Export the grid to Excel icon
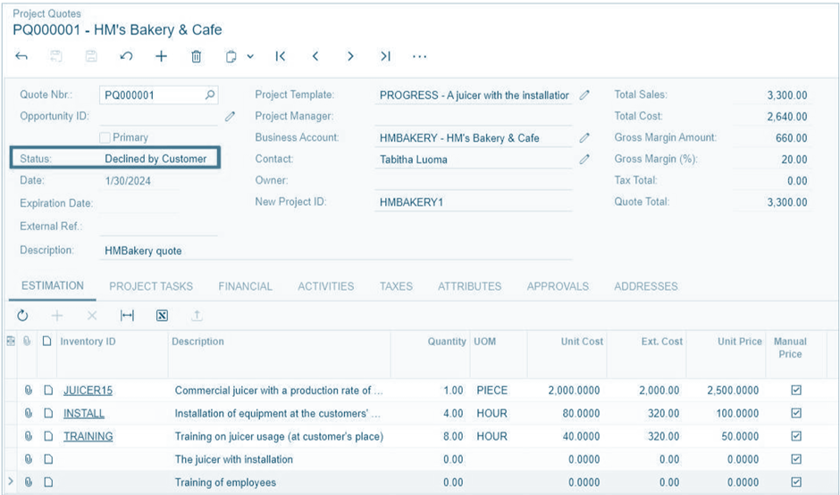Image resolution: width=840 pixels, height=495 pixels. pyautogui.click(x=162, y=316)
